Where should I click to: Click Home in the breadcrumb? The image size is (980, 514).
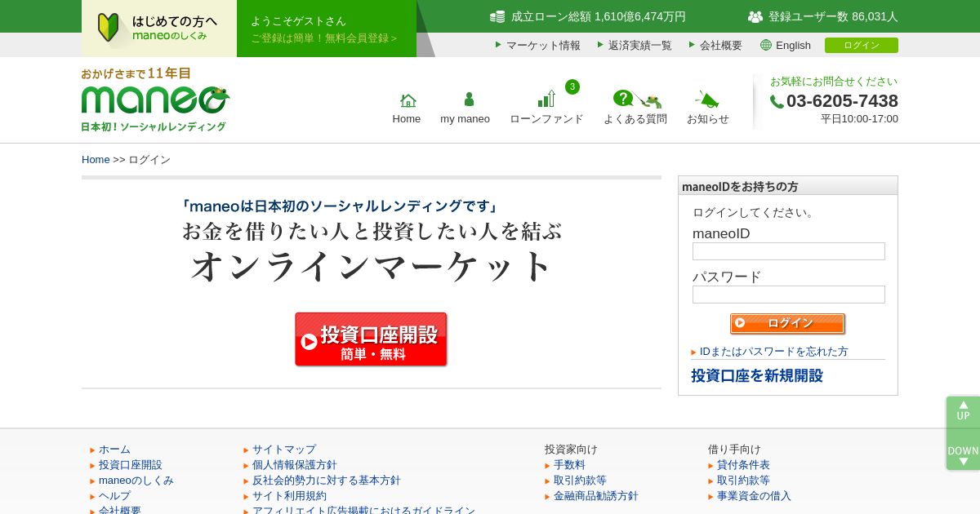coord(96,159)
